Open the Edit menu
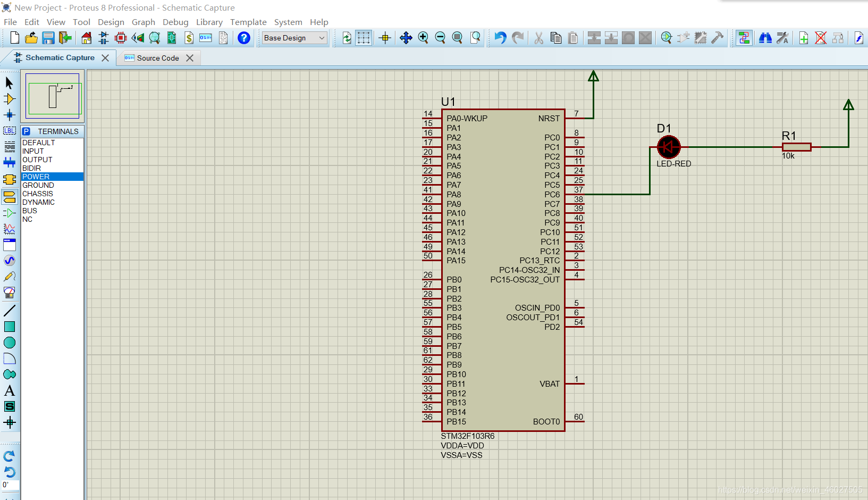The image size is (868, 500). pyautogui.click(x=32, y=22)
